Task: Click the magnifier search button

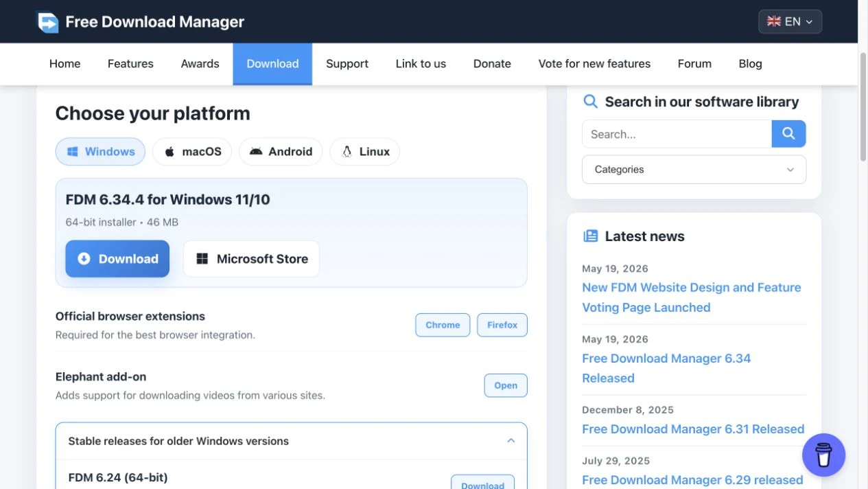Action: pyautogui.click(x=788, y=134)
